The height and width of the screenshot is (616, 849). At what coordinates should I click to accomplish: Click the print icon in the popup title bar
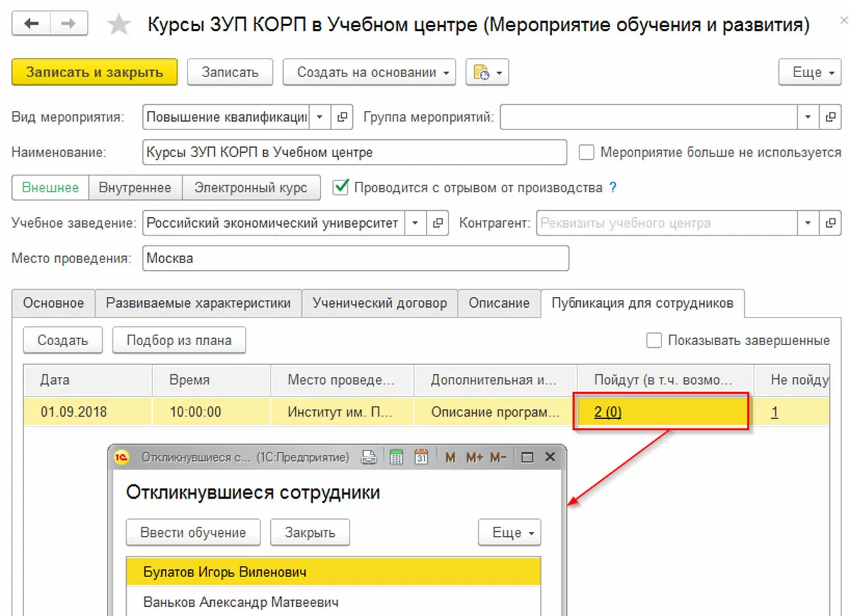click(369, 458)
